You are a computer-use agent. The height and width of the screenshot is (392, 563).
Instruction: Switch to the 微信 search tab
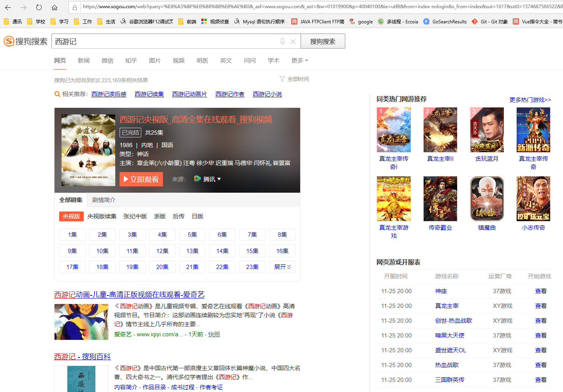click(x=107, y=60)
